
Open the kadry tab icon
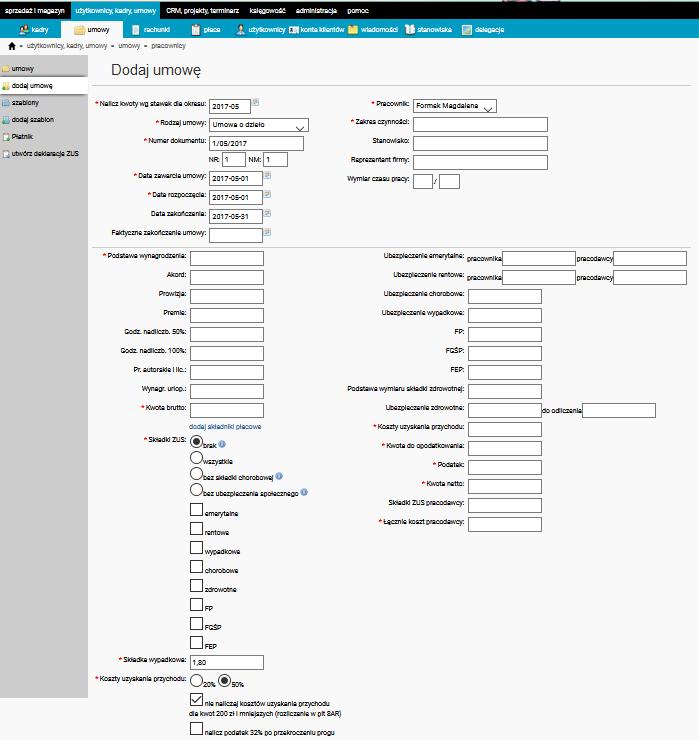[x=24, y=30]
